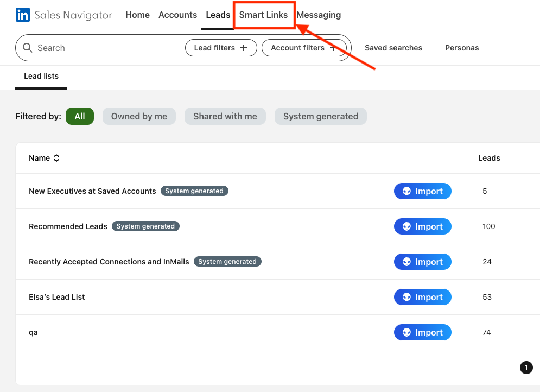Image resolution: width=540 pixels, height=392 pixels.
Task: Click the alien icon on Elsa's Lead List Import
Action: point(406,297)
